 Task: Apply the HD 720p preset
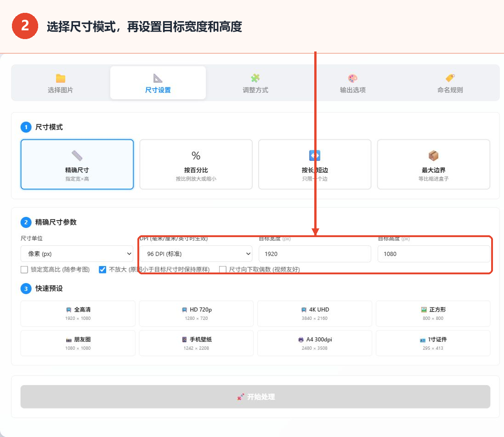(196, 313)
